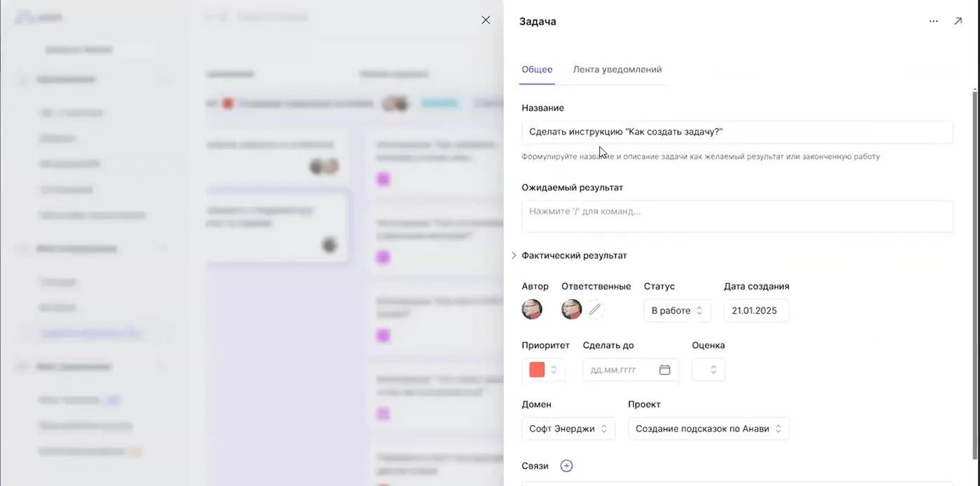
Task: Open the Оценка selector
Action: [708, 370]
